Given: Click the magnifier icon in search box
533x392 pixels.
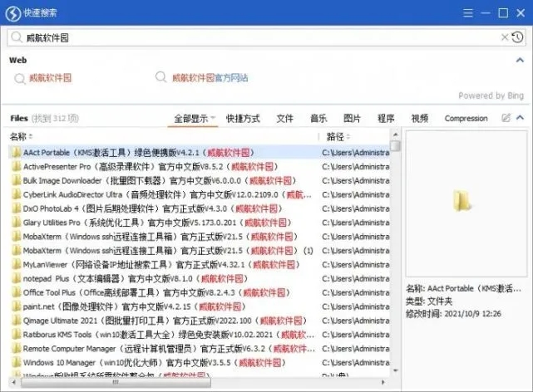Looking at the screenshot, I should (17, 37).
